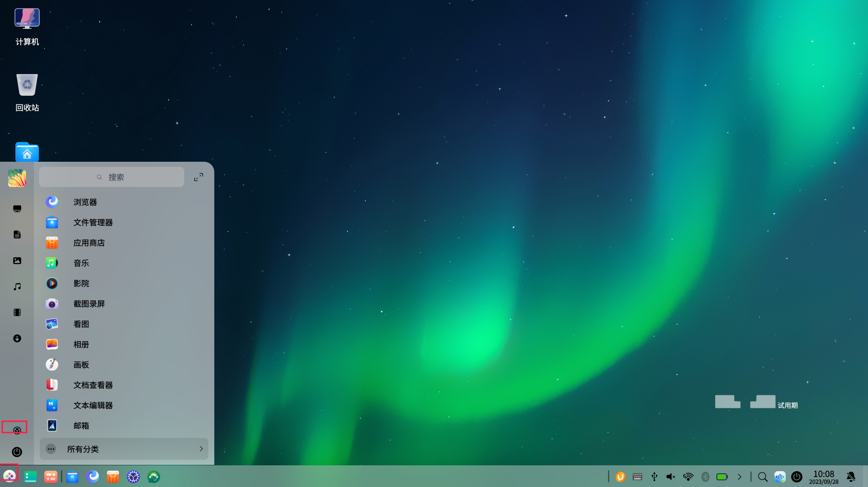Image resolution: width=868 pixels, height=487 pixels.
Task: Open app store from the taskbar
Action: click(x=113, y=477)
